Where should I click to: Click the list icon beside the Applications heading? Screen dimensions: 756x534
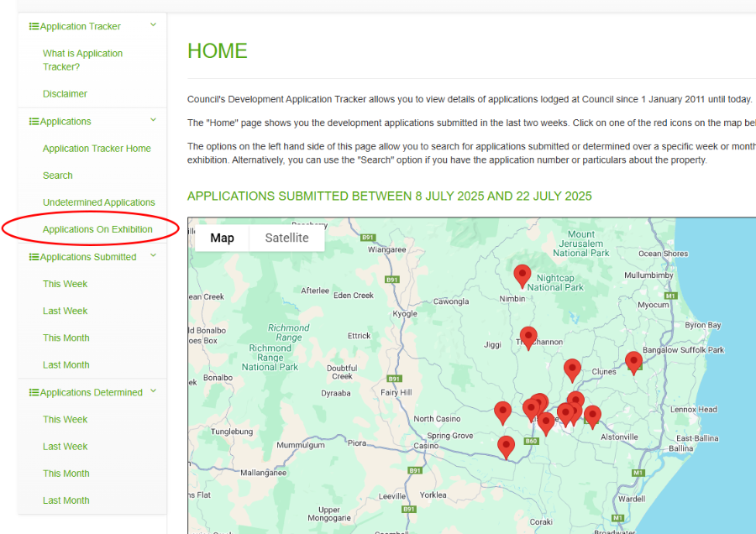coord(34,122)
